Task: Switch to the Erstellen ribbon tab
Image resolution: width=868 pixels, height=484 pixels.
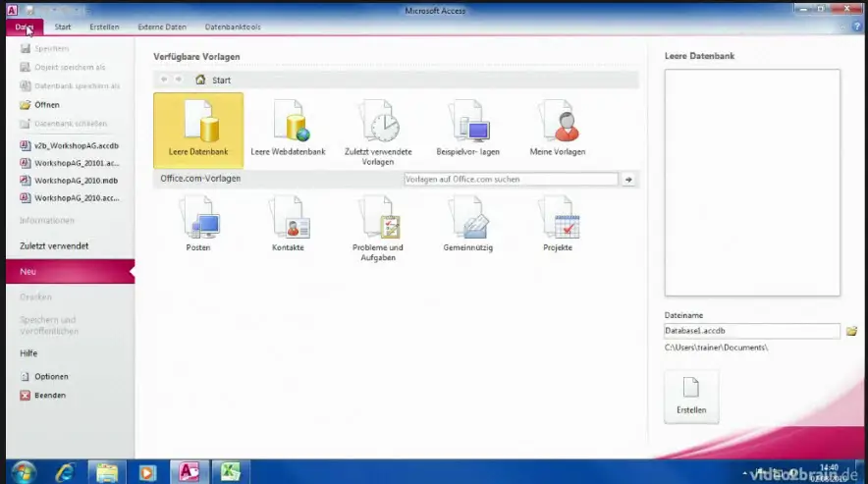Action: coord(104,27)
